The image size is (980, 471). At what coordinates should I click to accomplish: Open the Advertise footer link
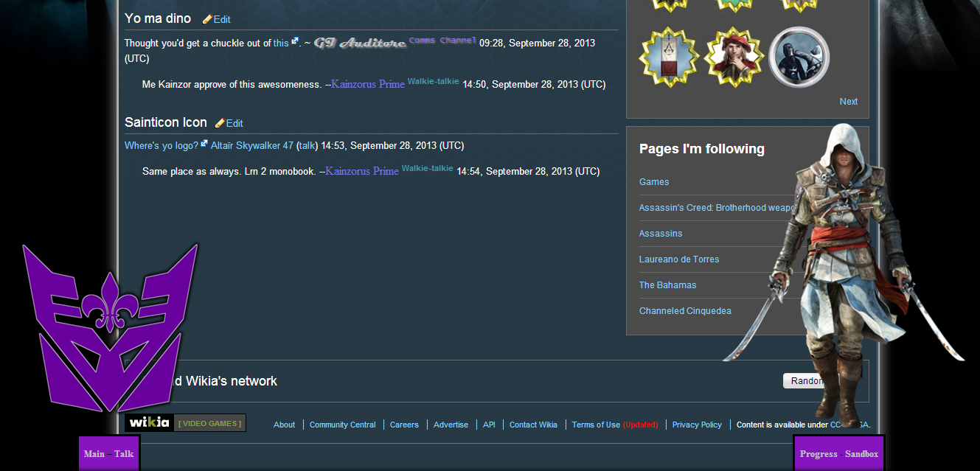click(451, 425)
